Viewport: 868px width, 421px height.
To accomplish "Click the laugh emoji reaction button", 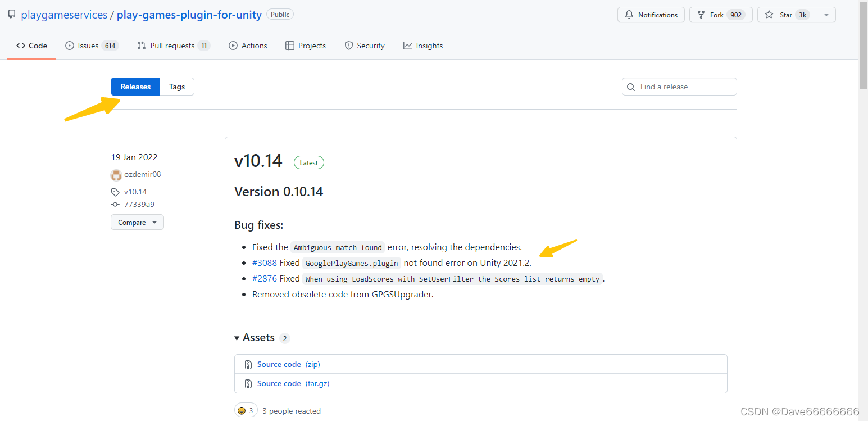I will tap(246, 411).
